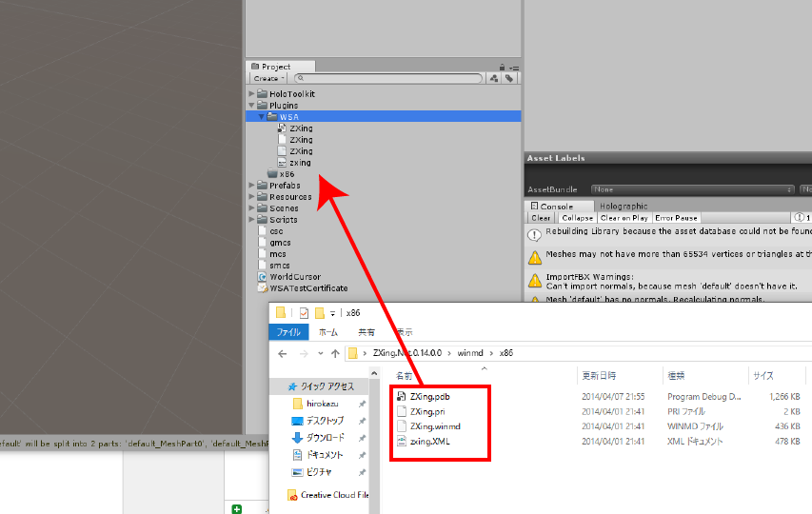
Task: Click the search-by-type filter icon in Project panel
Action: (494, 78)
